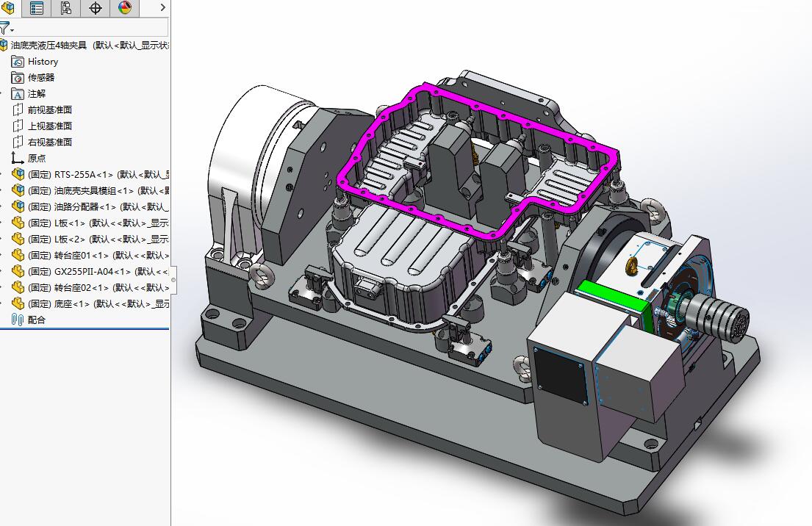Click the 注解 annotations icon

click(18, 94)
